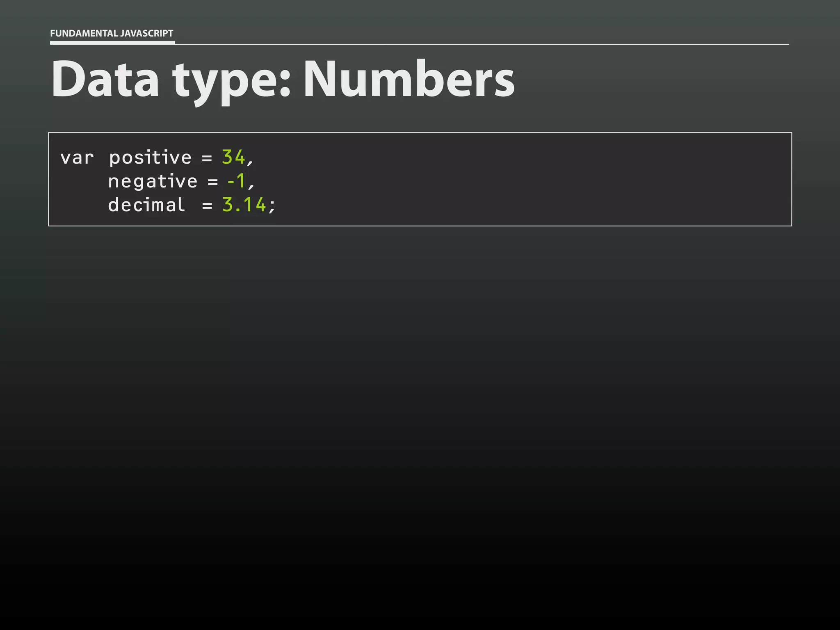Click the green value -1
840x630 pixels.
[x=236, y=181]
